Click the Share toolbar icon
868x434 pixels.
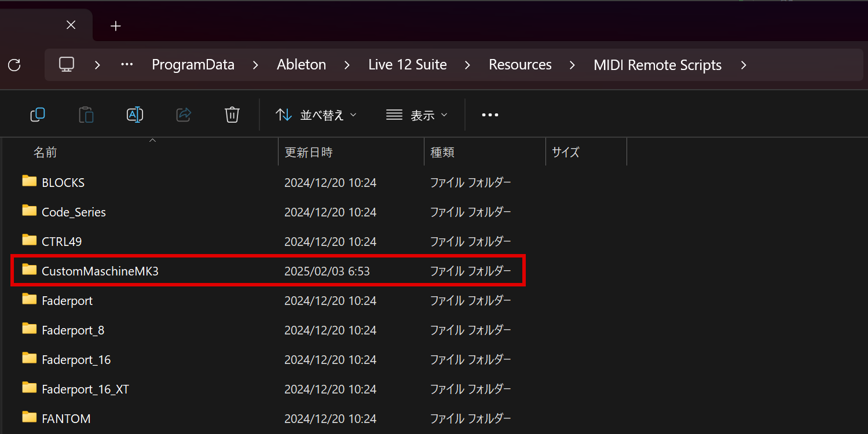pos(184,115)
